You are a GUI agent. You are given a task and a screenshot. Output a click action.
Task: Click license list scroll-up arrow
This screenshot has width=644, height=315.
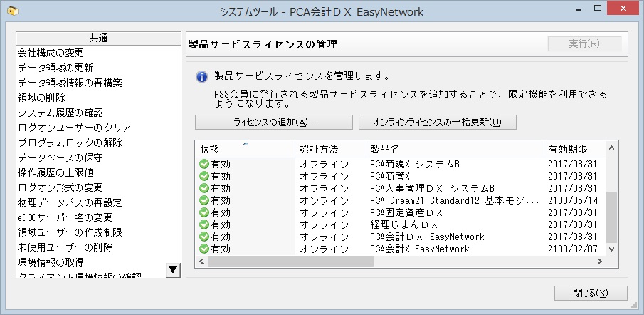[611, 148]
